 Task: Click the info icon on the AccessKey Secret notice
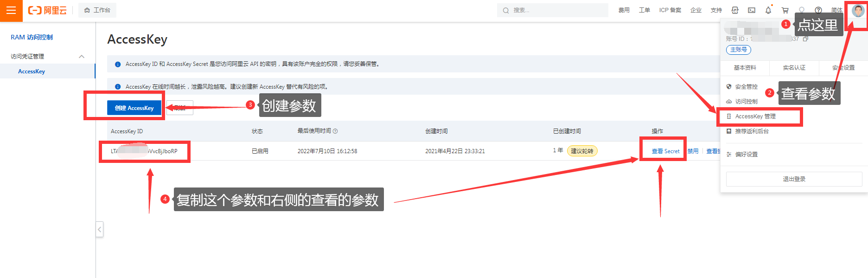click(x=118, y=65)
